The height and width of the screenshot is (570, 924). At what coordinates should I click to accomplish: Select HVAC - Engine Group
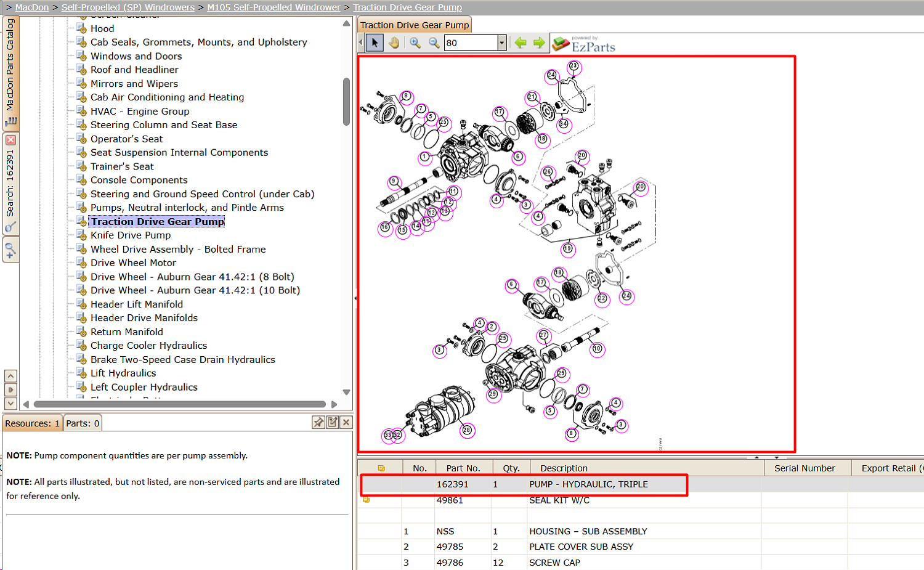tap(140, 112)
